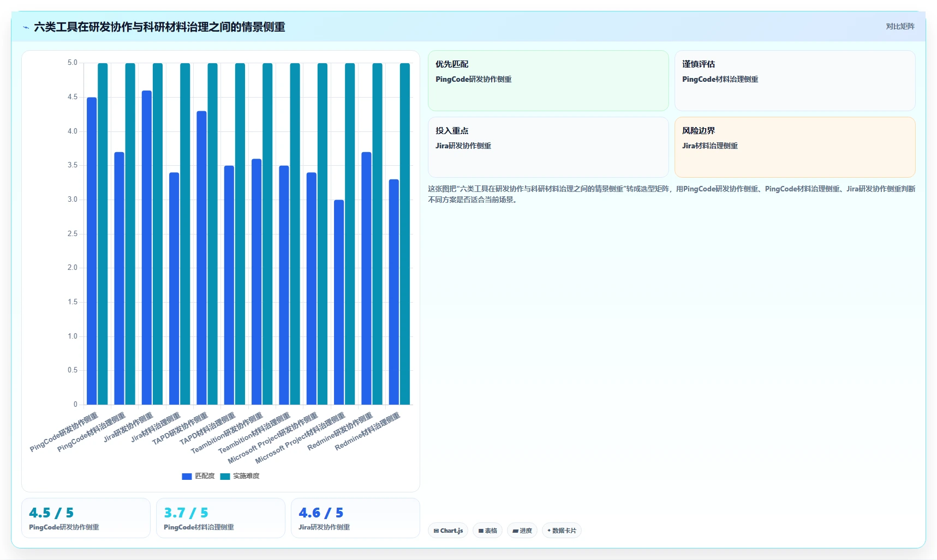Click the blue 匹配度 bar for TAPD材料治理侧重
Viewport: 937px width, 560px height.
click(229, 285)
